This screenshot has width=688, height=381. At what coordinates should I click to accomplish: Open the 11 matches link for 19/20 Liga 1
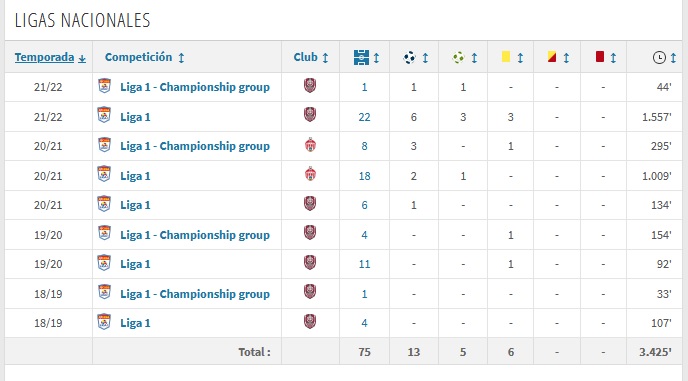coord(364,264)
